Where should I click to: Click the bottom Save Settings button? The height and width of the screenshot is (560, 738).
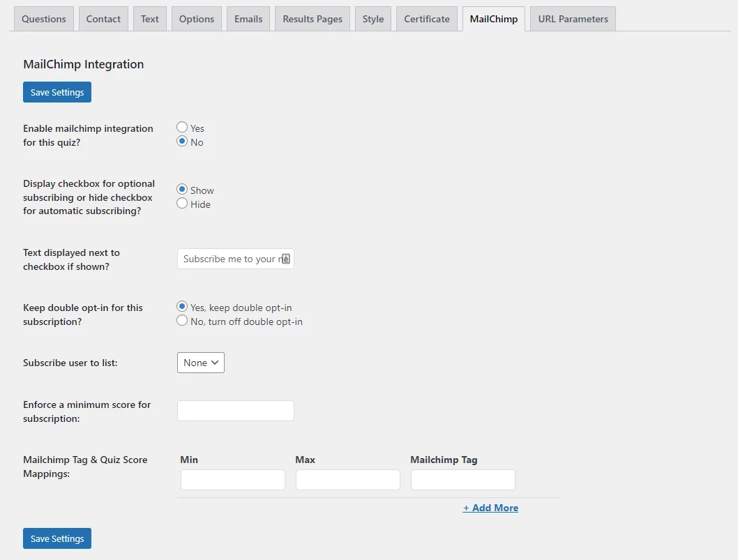(x=57, y=538)
